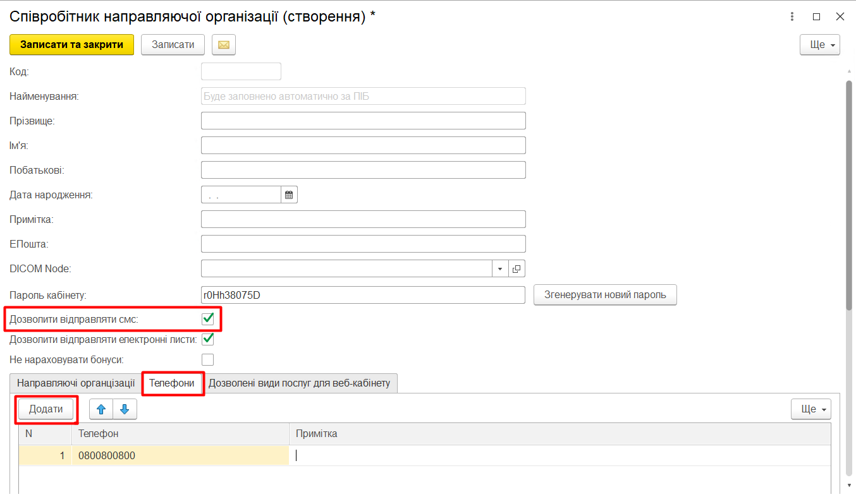Open the date of birth calendar picker
Viewport: 856px width, 504px height.
289,195
